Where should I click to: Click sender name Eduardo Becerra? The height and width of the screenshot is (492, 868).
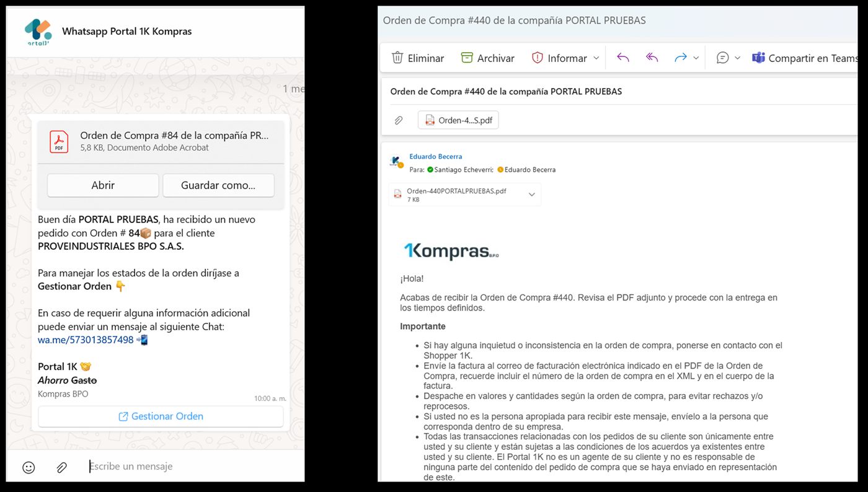435,156
